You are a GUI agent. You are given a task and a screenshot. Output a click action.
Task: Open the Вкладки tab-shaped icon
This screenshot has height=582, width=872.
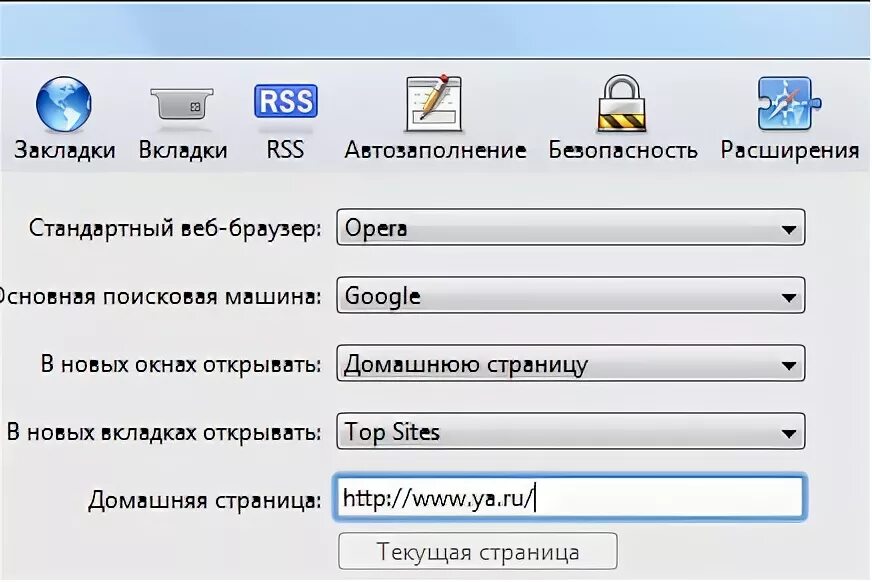182,104
